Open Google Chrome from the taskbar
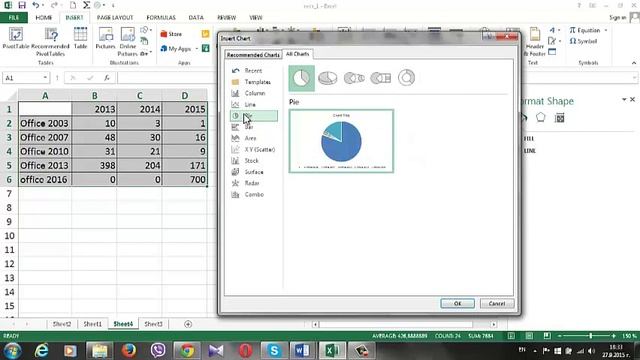This screenshot has width=640, height=360. 187,350
